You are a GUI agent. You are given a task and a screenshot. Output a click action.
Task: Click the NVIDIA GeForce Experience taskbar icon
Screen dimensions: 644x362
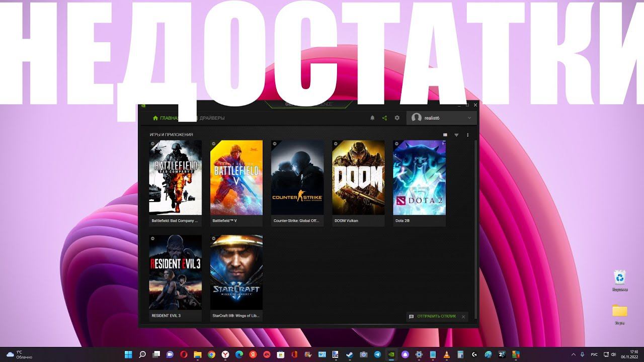pos(391,354)
